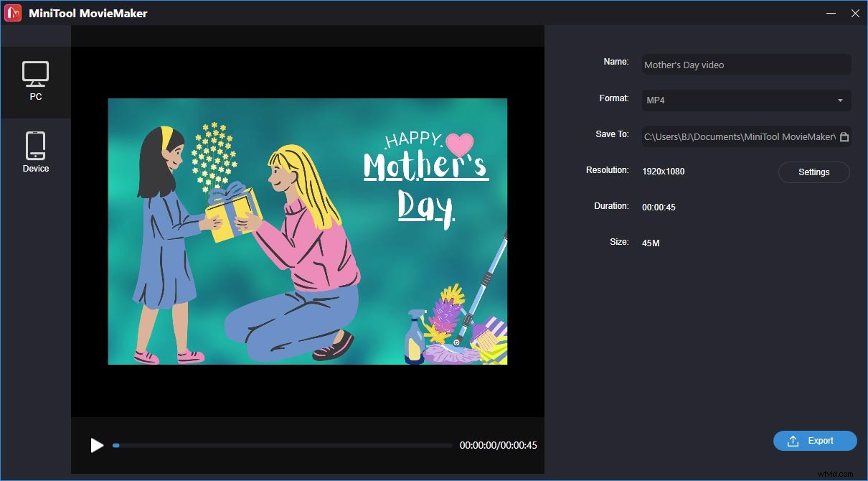The image size is (868, 481).
Task: Click the close icon in the titlebar
Action: click(855, 13)
